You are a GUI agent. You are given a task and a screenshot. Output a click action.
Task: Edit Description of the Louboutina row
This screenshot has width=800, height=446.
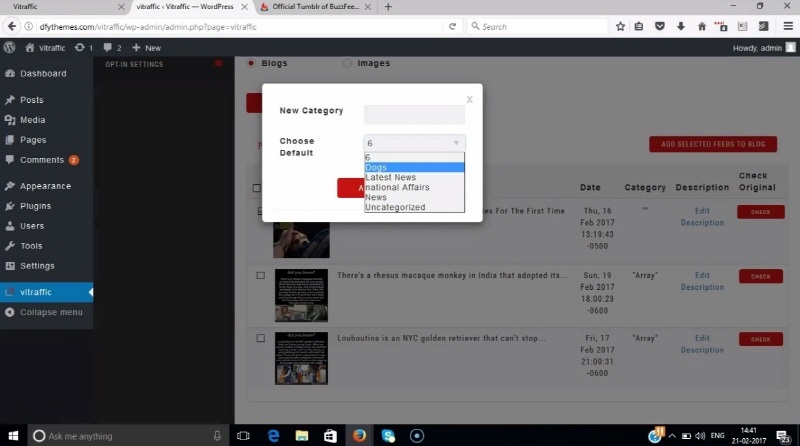702,344
